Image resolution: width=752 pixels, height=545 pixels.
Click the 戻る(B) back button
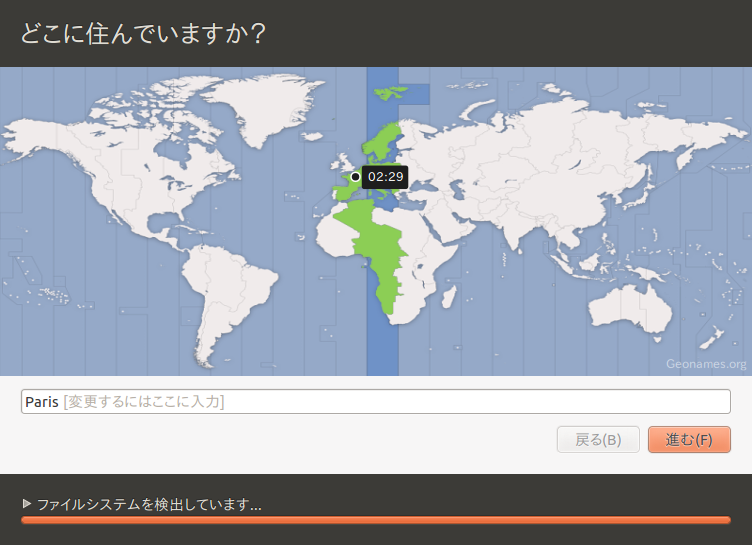point(598,439)
